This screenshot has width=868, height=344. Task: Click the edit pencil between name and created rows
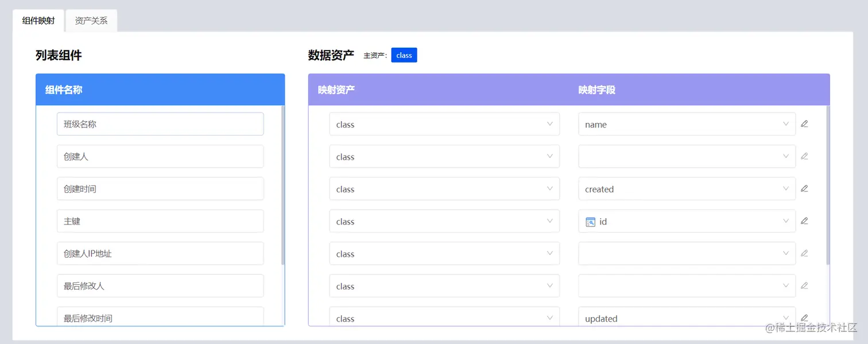coord(804,156)
